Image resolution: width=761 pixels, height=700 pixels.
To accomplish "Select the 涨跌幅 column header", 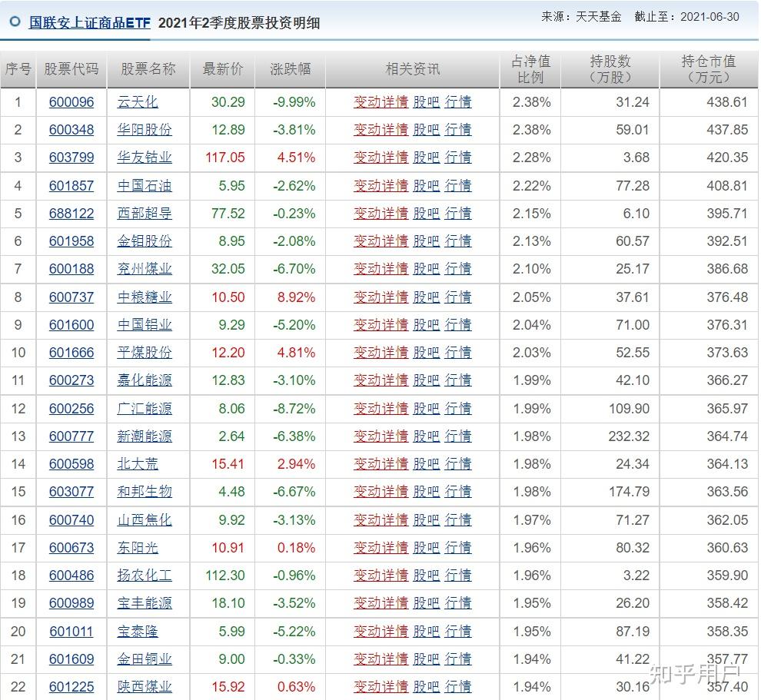I will tap(291, 69).
